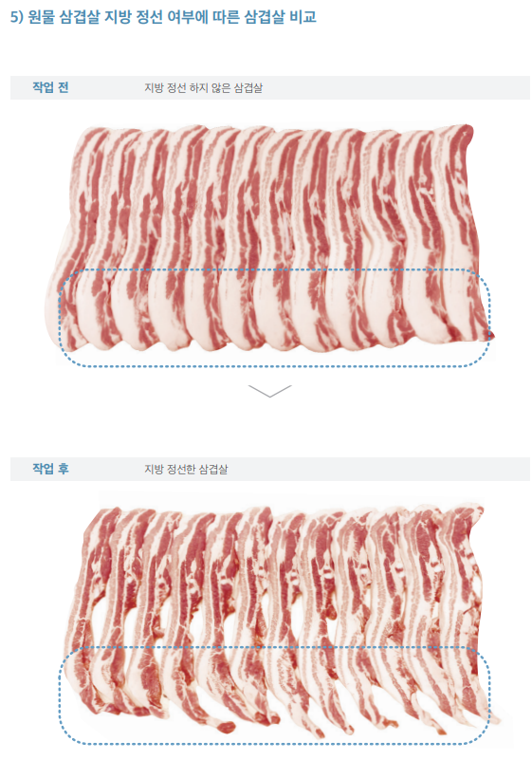
Task: Click the word 삼겹살 in the 작업 전 description
Action: click(248, 88)
